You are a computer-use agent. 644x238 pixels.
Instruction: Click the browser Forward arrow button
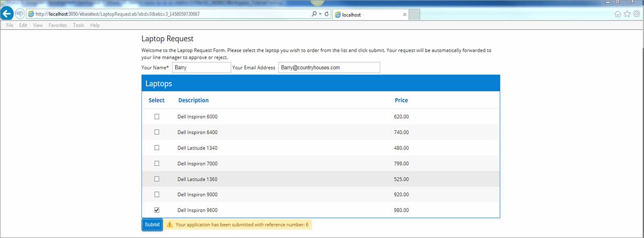coord(20,14)
